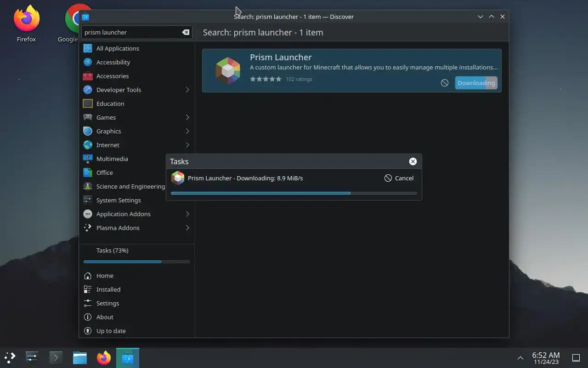Click the Multimedia category icon
The height and width of the screenshot is (368, 588).
click(x=88, y=159)
